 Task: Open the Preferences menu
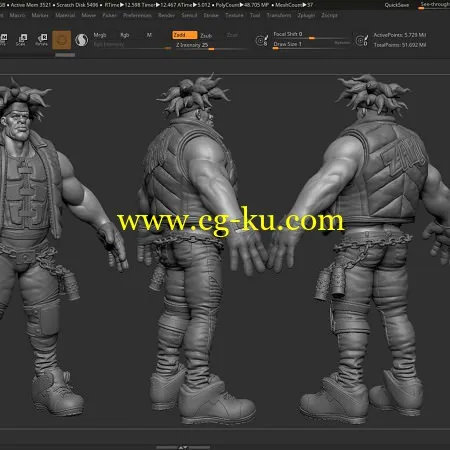(x=137, y=15)
